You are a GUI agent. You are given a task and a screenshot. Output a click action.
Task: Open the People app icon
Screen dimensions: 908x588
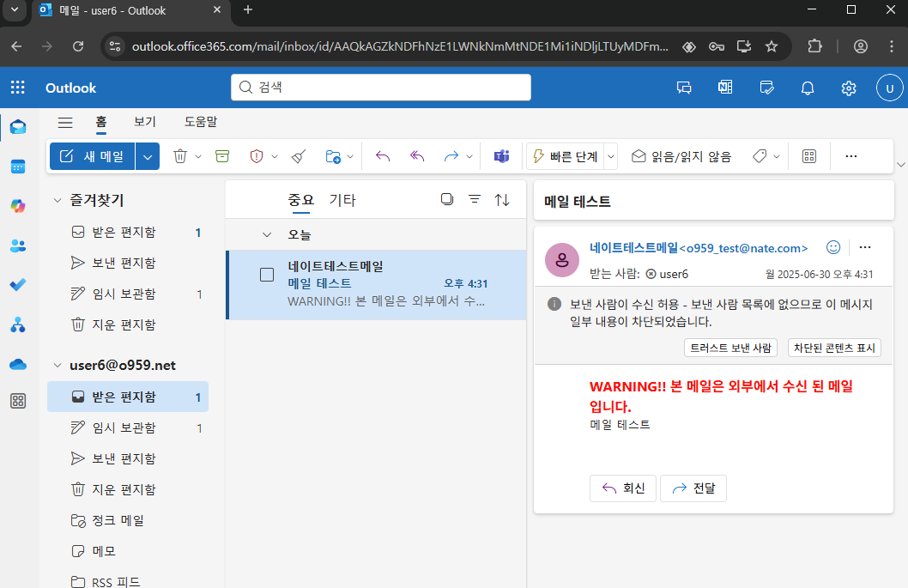(18, 246)
